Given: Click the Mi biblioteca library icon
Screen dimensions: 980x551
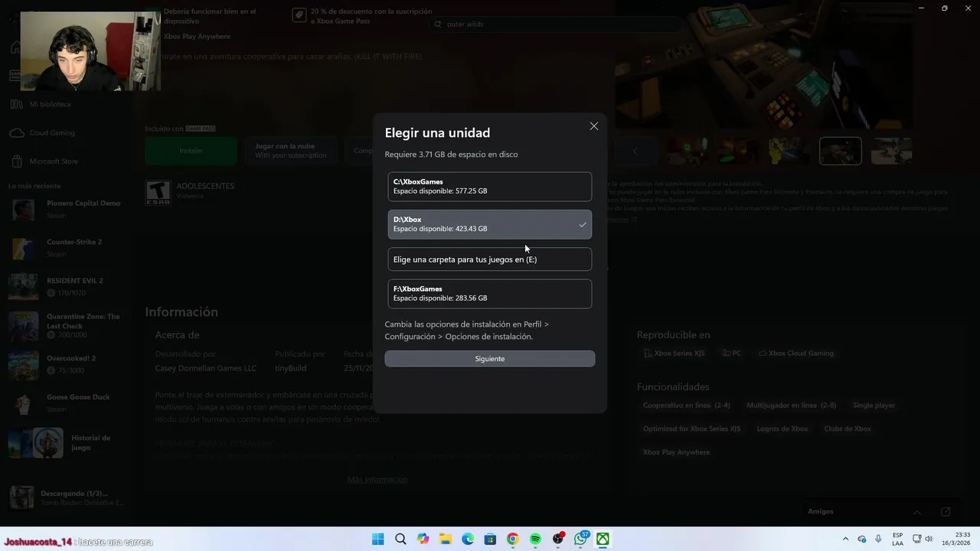Looking at the screenshot, I should pos(16,104).
